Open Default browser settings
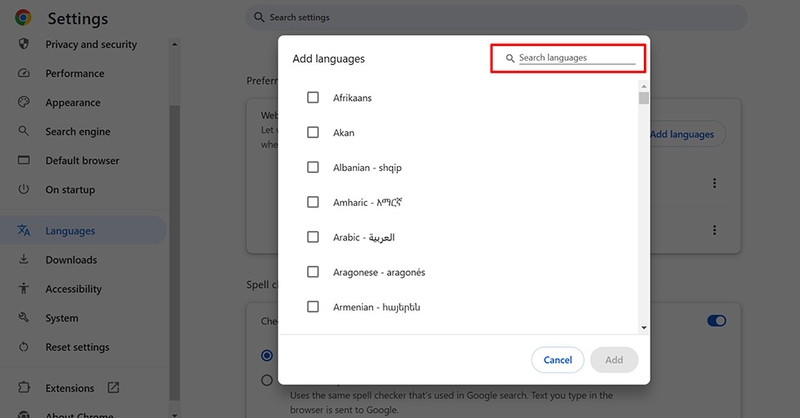Viewport: 800px width, 418px height. pos(82,161)
